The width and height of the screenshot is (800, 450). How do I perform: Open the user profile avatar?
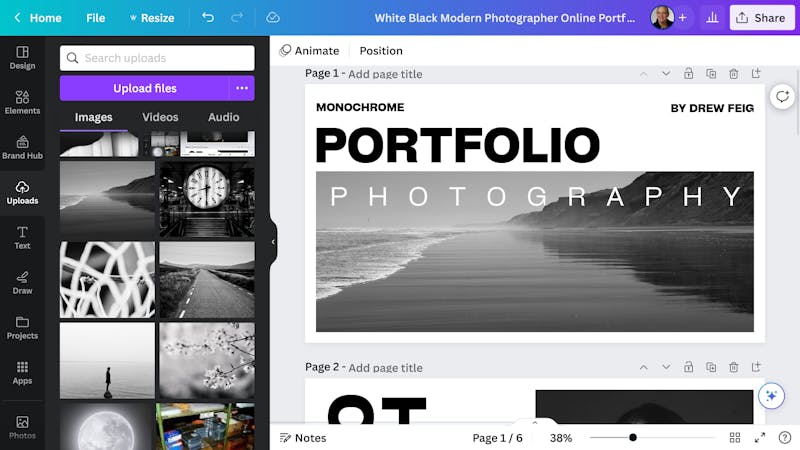click(662, 18)
